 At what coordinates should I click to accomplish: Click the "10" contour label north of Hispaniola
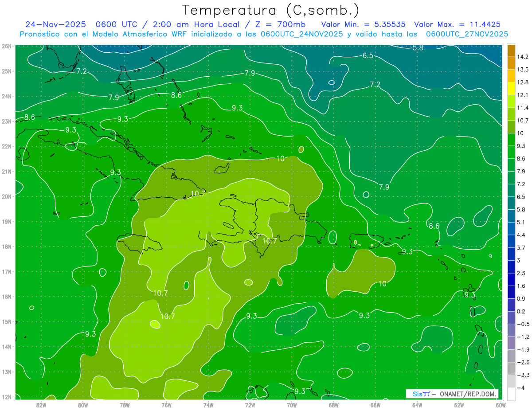click(280, 159)
